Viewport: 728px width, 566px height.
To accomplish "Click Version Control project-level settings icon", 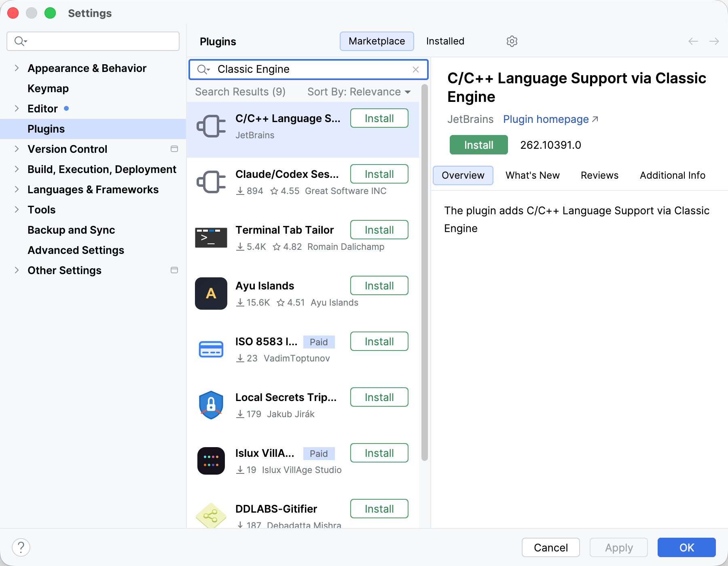I will pyautogui.click(x=174, y=149).
